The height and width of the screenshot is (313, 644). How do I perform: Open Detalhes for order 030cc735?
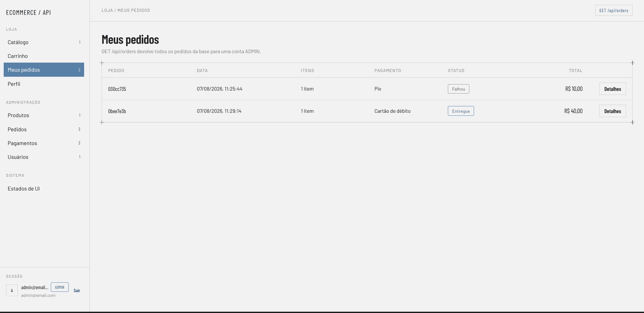[x=612, y=89]
